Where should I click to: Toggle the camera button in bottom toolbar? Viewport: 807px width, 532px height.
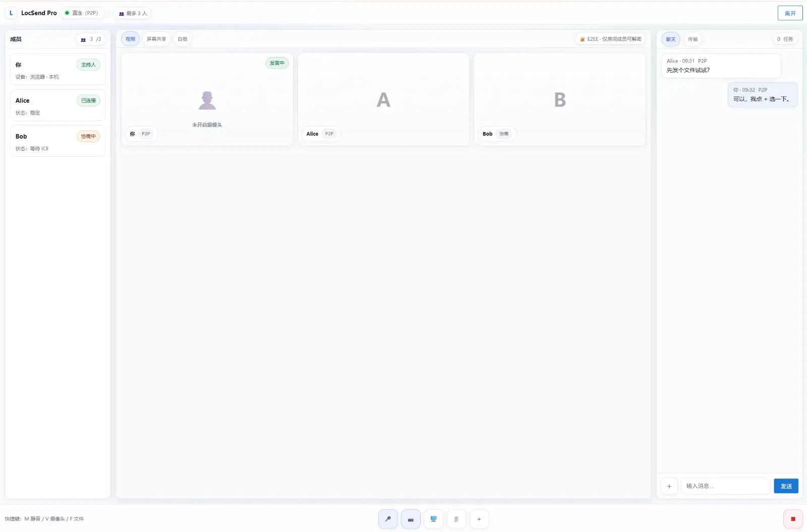tap(411, 519)
